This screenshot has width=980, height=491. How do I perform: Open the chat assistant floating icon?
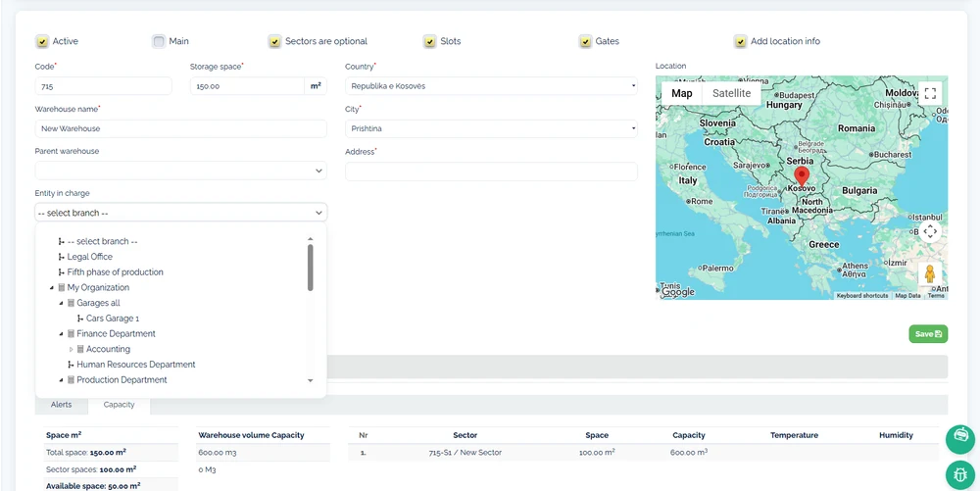click(x=960, y=438)
